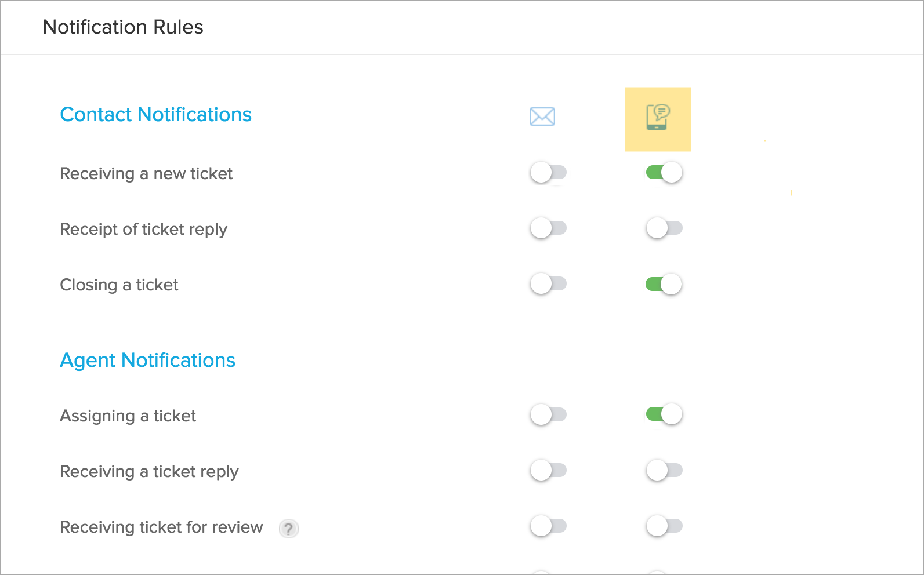924x575 pixels.
Task: Click the SMS notification phone icon
Action: (658, 118)
